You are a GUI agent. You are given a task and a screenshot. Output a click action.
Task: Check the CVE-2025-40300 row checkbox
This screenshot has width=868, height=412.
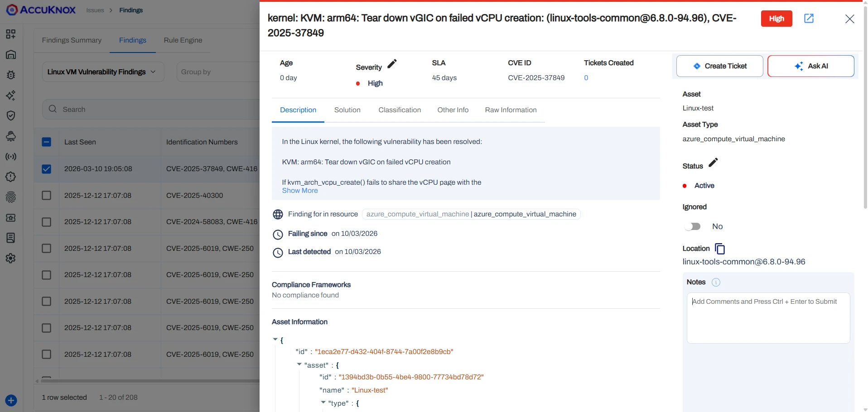(x=47, y=195)
